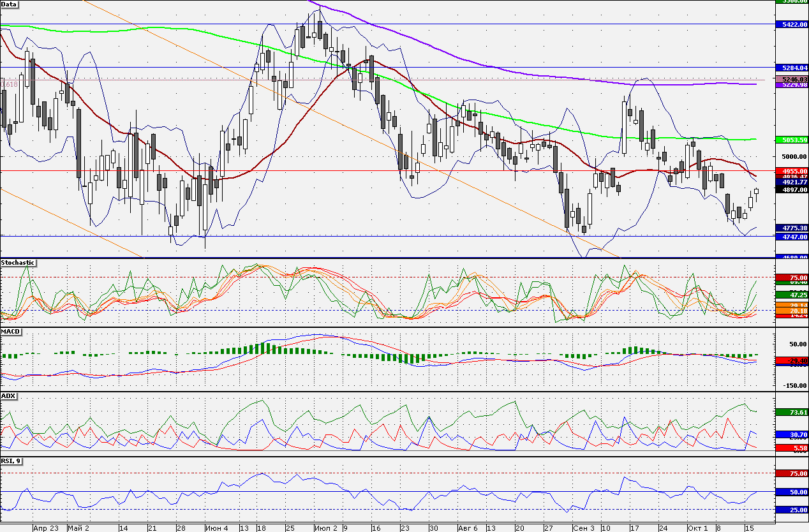Select the green 5053.59 moving average tag

coord(791,140)
